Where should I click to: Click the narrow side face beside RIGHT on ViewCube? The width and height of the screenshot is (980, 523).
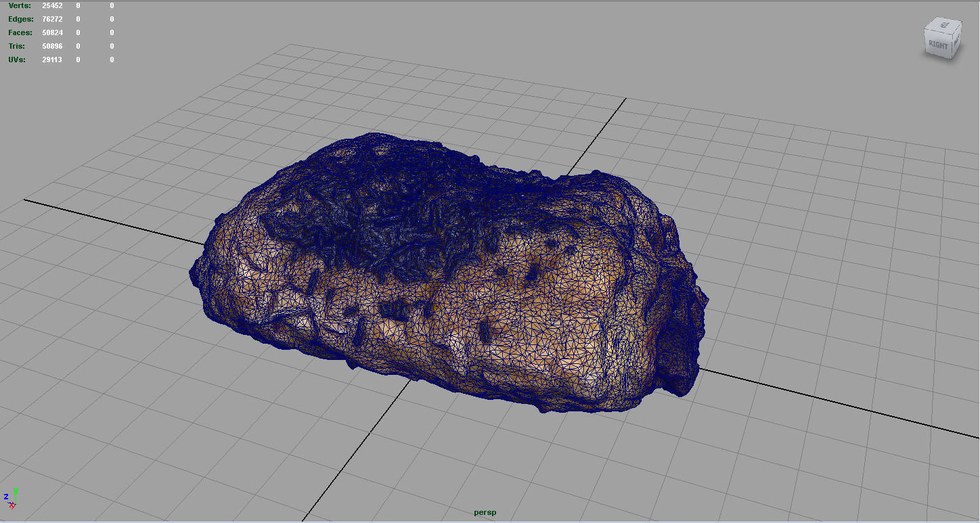(956, 41)
